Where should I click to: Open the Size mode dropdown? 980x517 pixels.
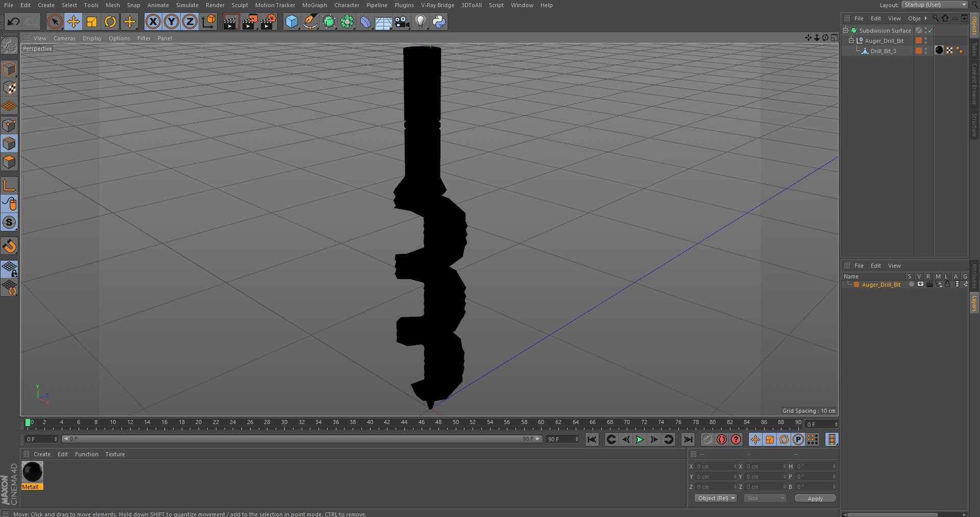pyautogui.click(x=765, y=498)
